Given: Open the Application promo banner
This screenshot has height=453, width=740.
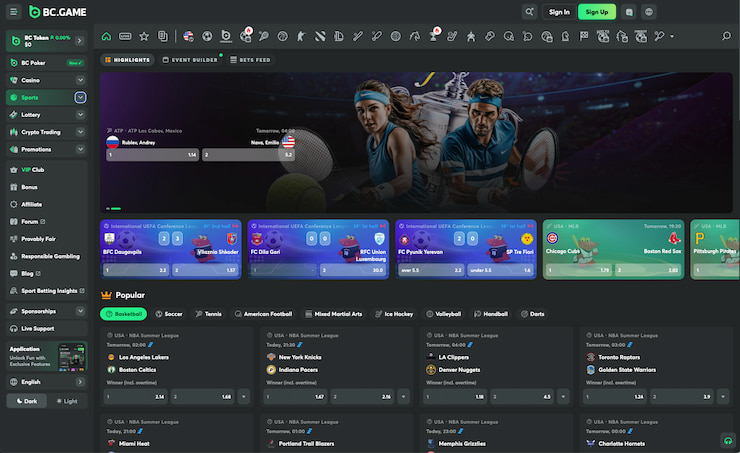Looking at the screenshot, I should 47,356.
